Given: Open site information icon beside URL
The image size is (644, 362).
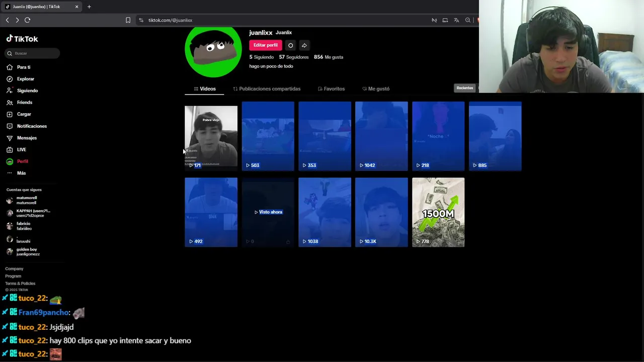Looking at the screenshot, I should pyautogui.click(x=141, y=20).
